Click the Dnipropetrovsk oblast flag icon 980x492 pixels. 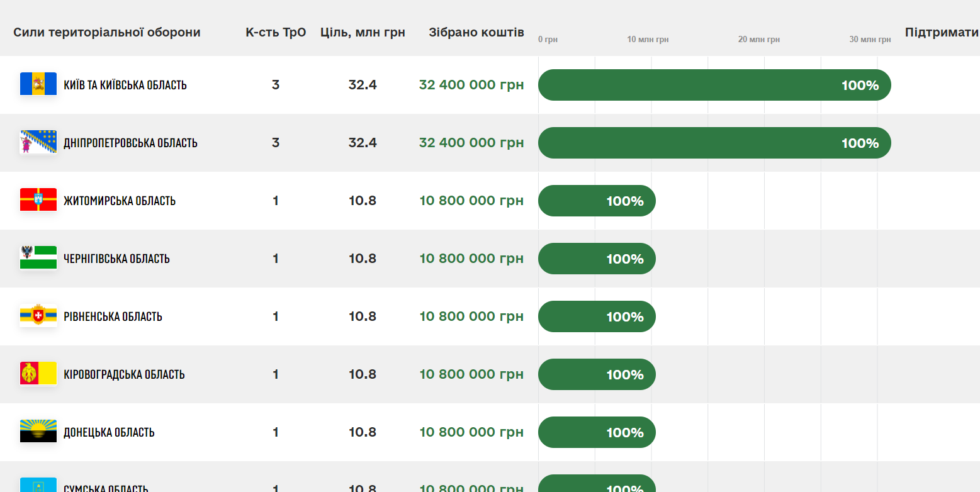(38, 142)
